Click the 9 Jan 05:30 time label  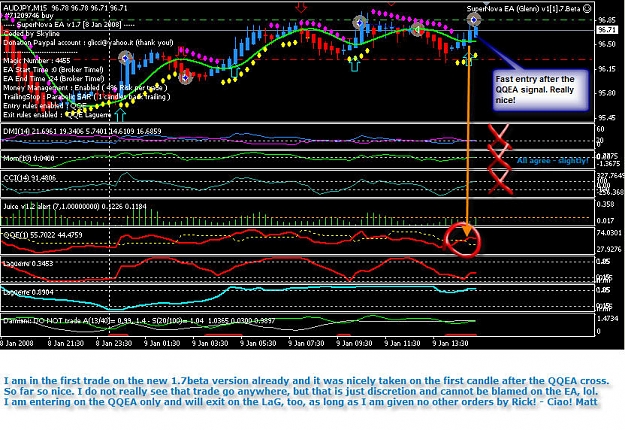pyautogui.click(x=258, y=343)
